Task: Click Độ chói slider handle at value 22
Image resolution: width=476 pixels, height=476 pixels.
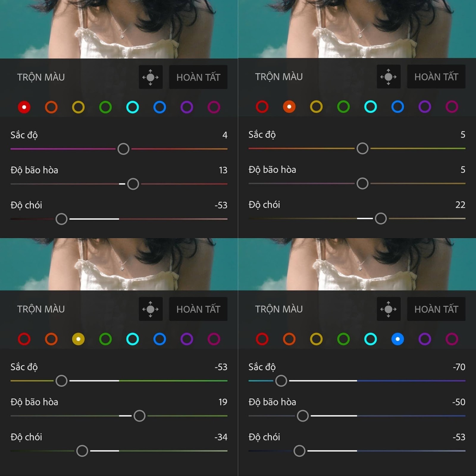Action: tap(381, 218)
